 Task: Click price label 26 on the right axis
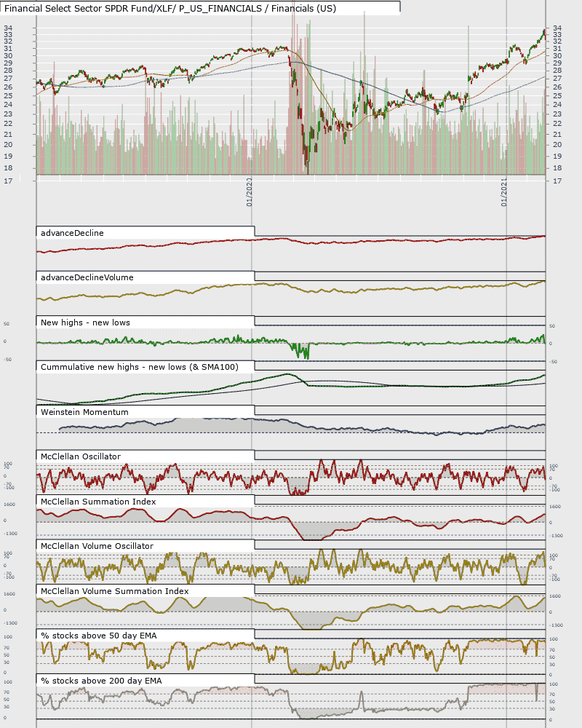[557, 87]
